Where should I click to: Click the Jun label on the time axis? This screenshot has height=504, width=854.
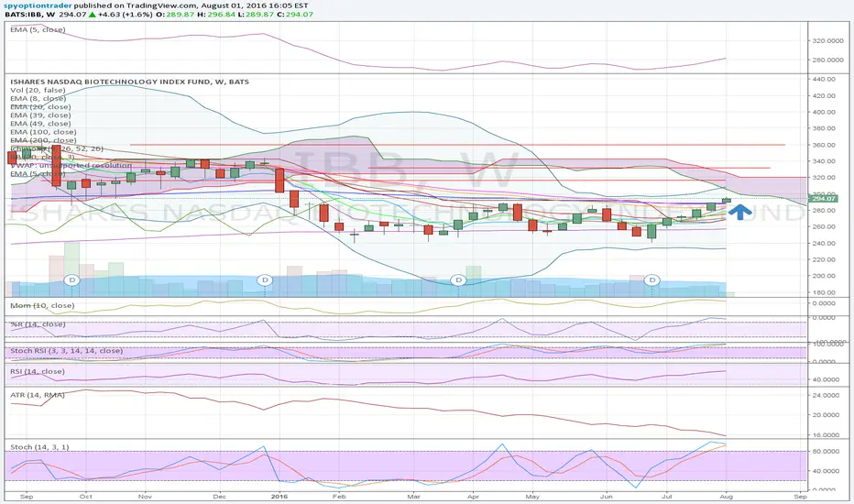[x=607, y=497]
